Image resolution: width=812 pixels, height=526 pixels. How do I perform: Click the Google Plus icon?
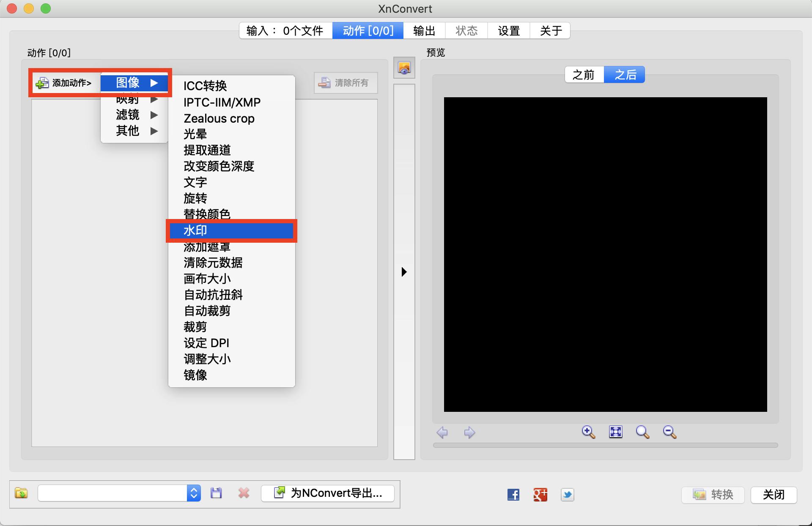540,494
